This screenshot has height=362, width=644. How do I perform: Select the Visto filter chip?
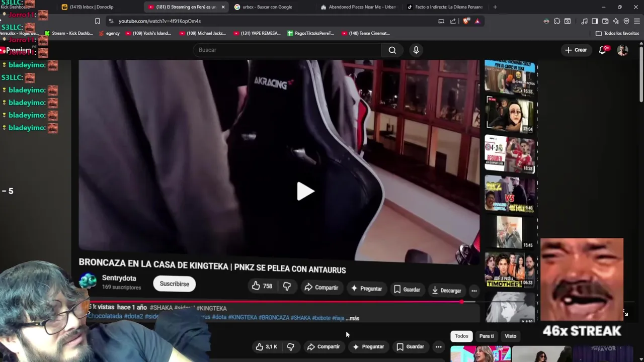[511, 336]
